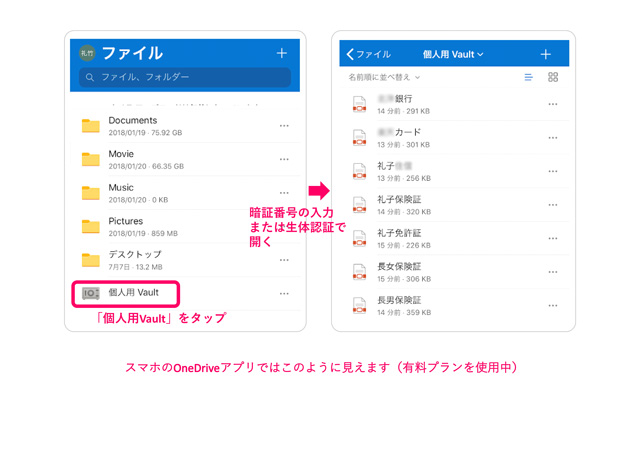Open more options for 長女保険証 file
This screenshot has height=452, width=640.
point(553,272)
